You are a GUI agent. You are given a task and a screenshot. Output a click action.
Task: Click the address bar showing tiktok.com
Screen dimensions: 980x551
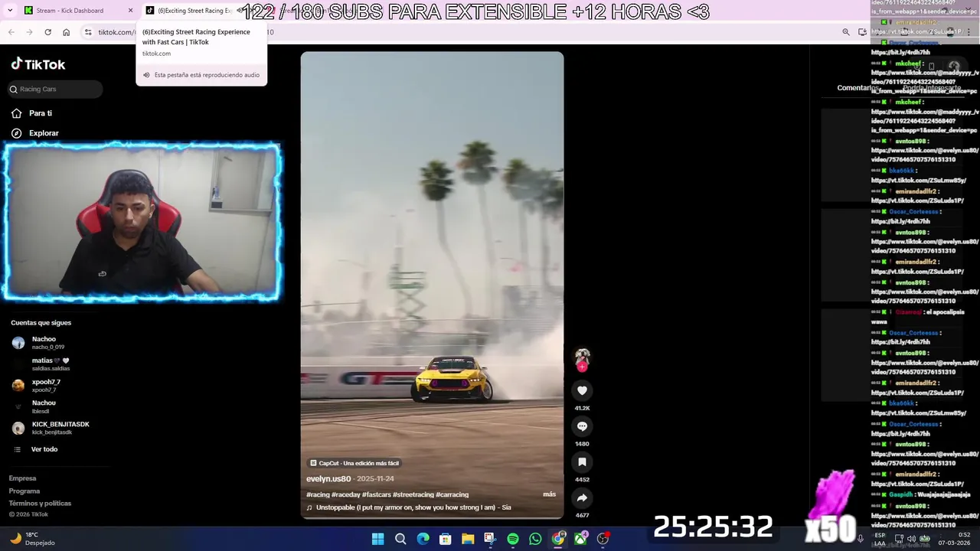(x=459, y=32)
